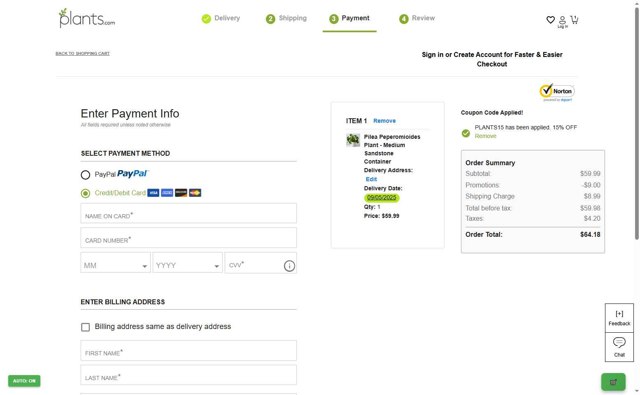Click the Enter Payment Info heading

tap(130, 113)
